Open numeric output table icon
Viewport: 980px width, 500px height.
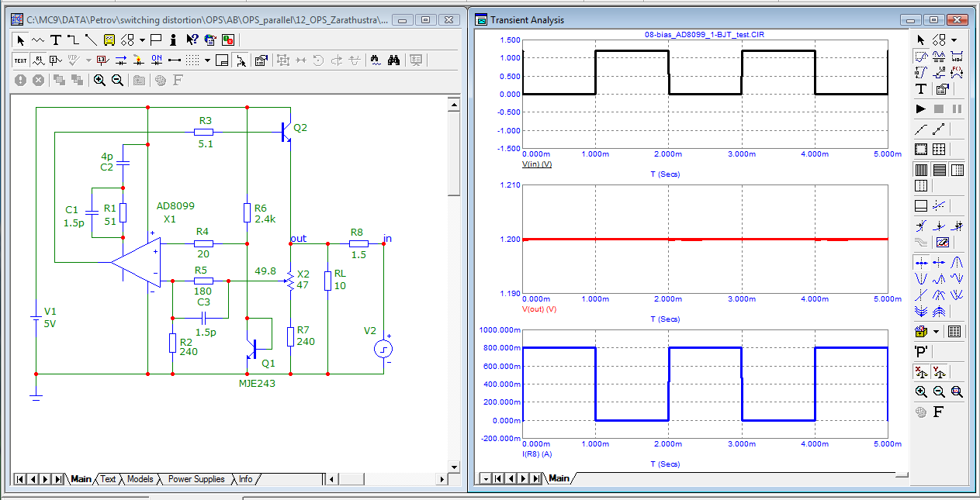pos(954,332)
